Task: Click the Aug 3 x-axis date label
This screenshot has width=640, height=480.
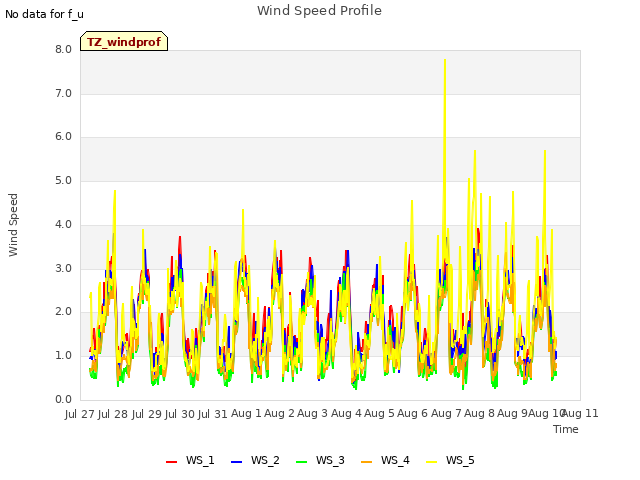Action: (313, 413)
